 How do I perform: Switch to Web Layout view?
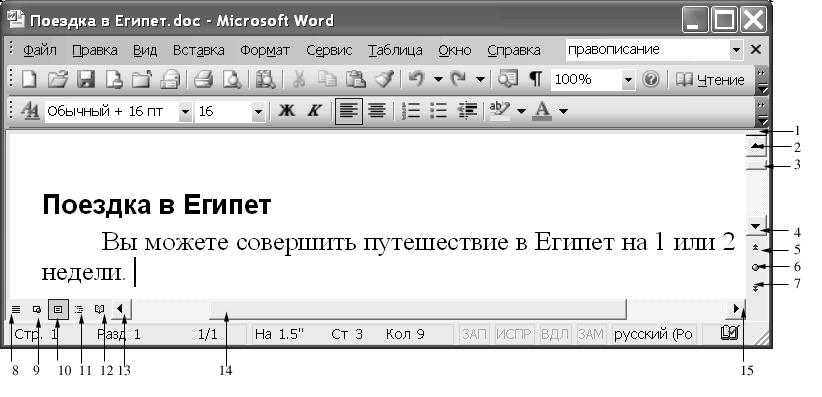coord(37,309)
